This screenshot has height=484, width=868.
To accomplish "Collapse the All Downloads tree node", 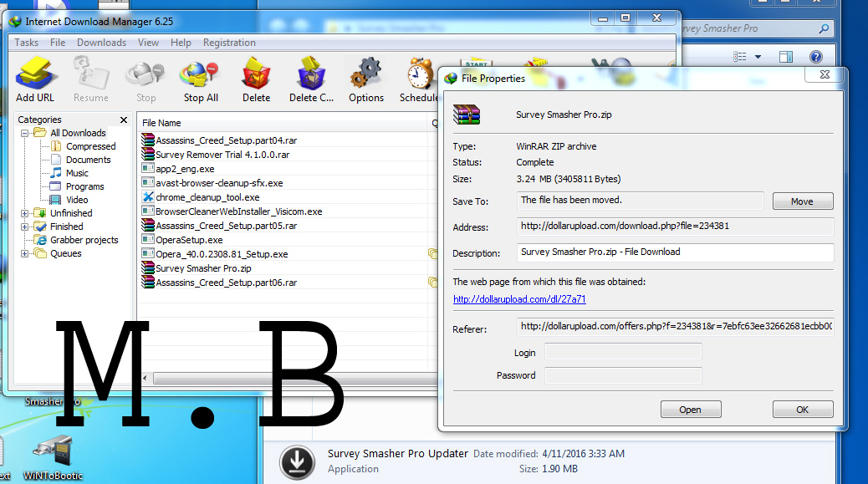I will pyautogui.click(x=24, y=133).
